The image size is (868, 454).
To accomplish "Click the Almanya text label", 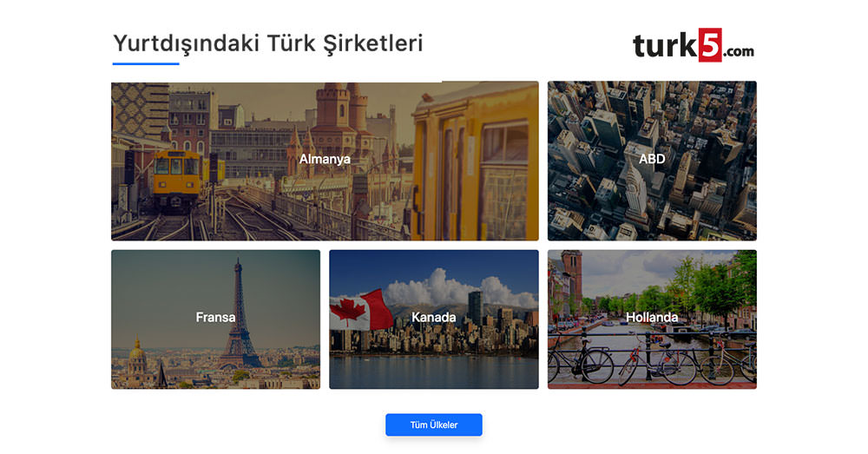I will [325, 159].
